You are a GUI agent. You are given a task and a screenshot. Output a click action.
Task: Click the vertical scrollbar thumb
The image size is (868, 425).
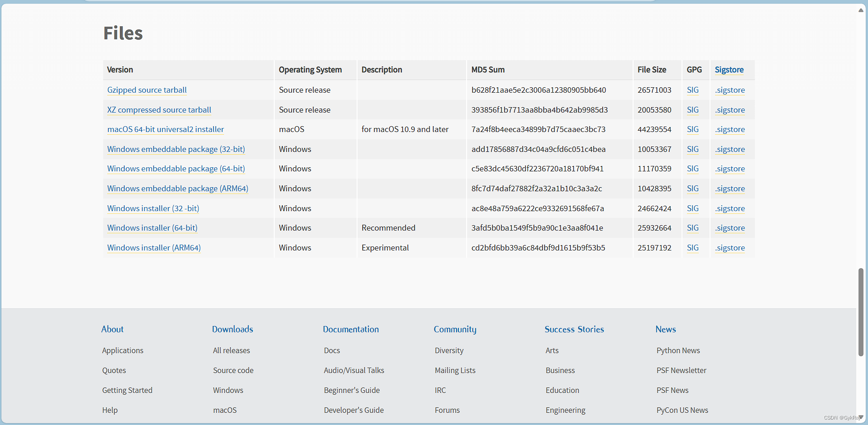(x=861, y=312)
